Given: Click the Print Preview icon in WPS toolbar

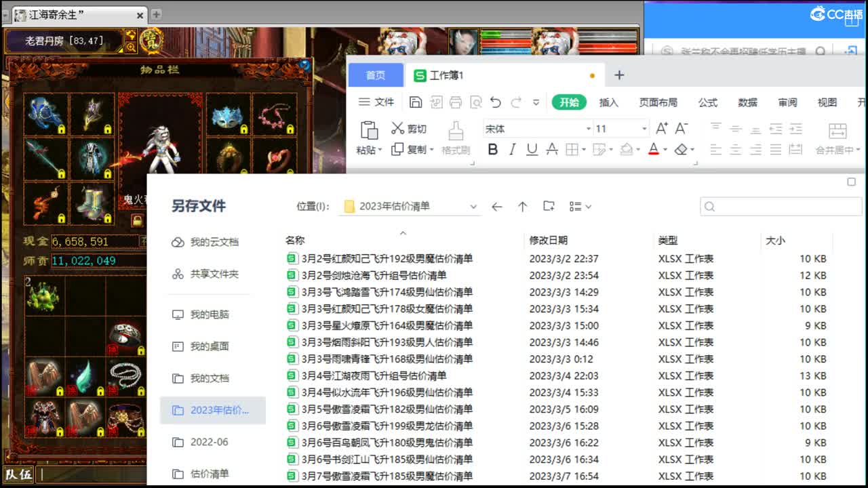Looking at the screenshot, I should 476,102.
